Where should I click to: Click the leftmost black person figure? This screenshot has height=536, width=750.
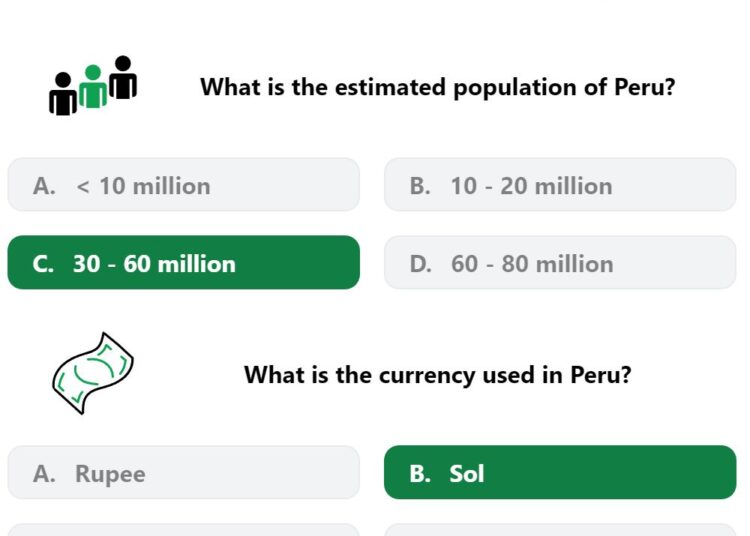coord(63,94)
